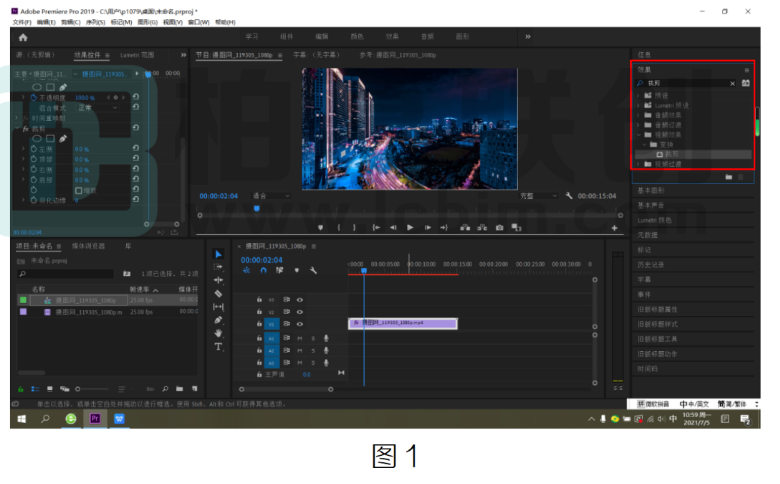Solo audio track A2
The image size is (780, 484).
coord(313,351)
